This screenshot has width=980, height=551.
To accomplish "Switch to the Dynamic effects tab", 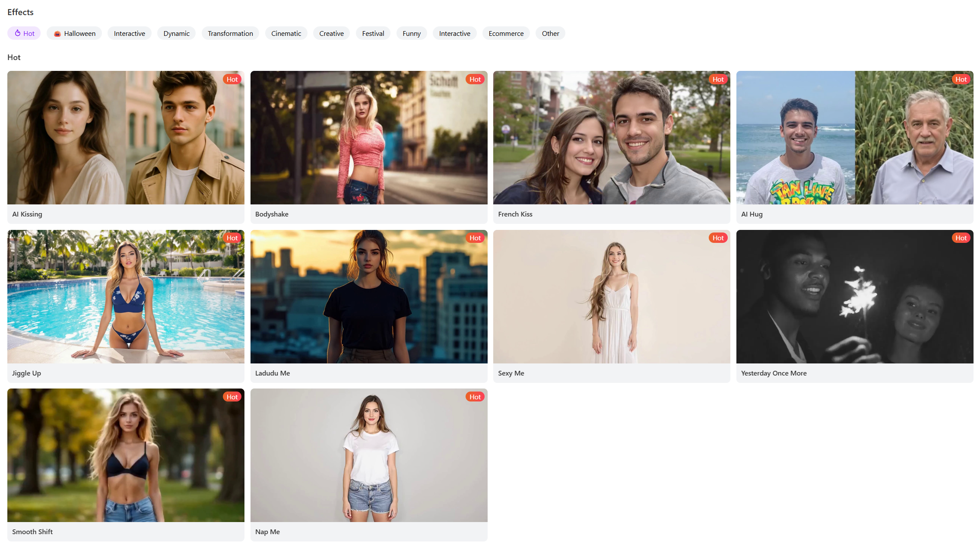I will click(x=176, y=33).
